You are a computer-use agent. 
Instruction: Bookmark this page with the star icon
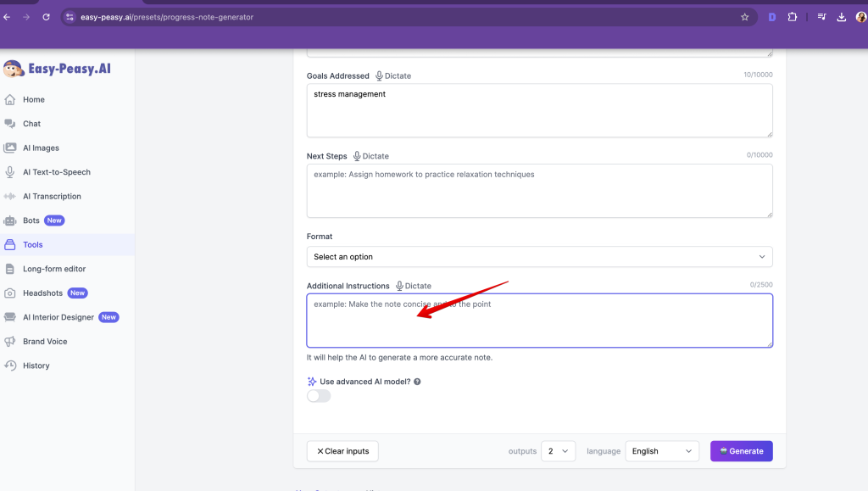pyautogui.click(x=744, y=17)
